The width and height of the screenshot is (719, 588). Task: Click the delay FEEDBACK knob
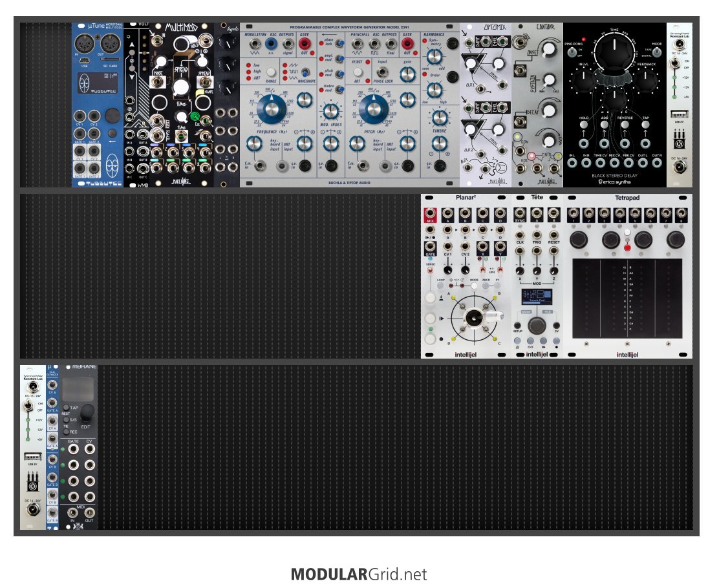coord(646,79)
